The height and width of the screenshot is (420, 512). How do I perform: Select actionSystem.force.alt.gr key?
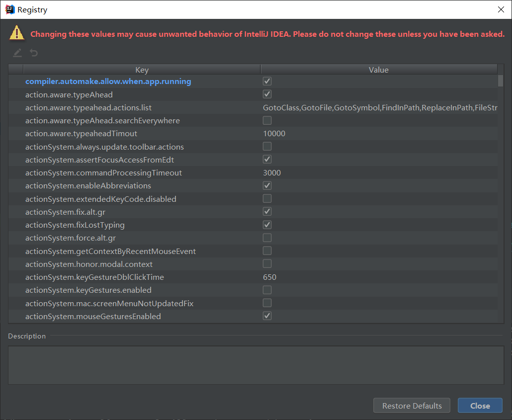71,238
